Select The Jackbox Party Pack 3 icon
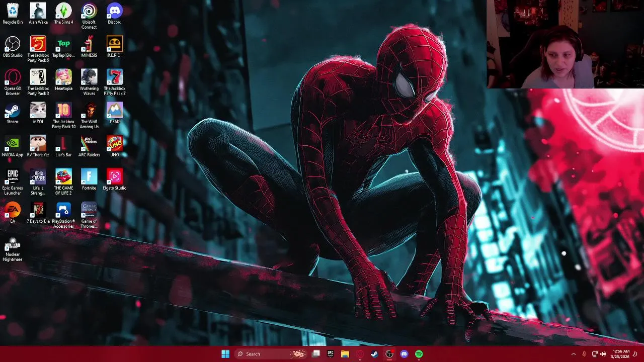This screenshot has height=362, width=644. tap(38, 82)
